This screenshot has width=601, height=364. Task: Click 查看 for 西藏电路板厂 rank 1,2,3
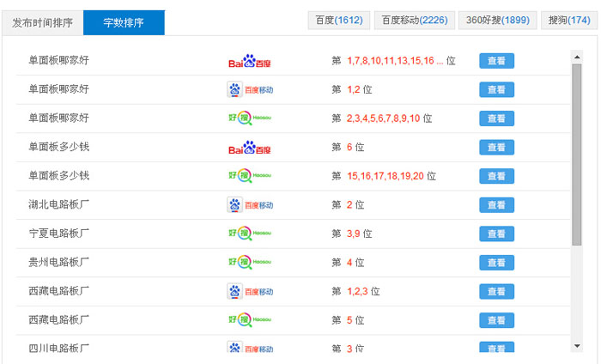click(496, 291)
